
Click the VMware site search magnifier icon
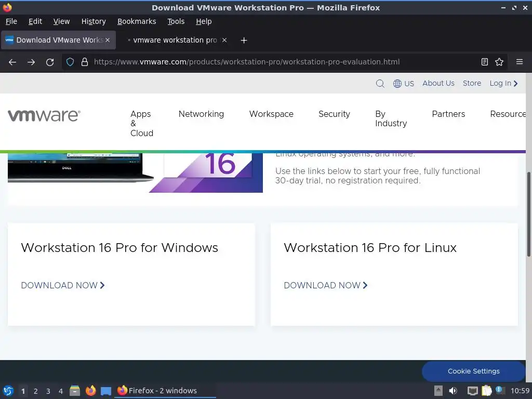coord(380,84)
